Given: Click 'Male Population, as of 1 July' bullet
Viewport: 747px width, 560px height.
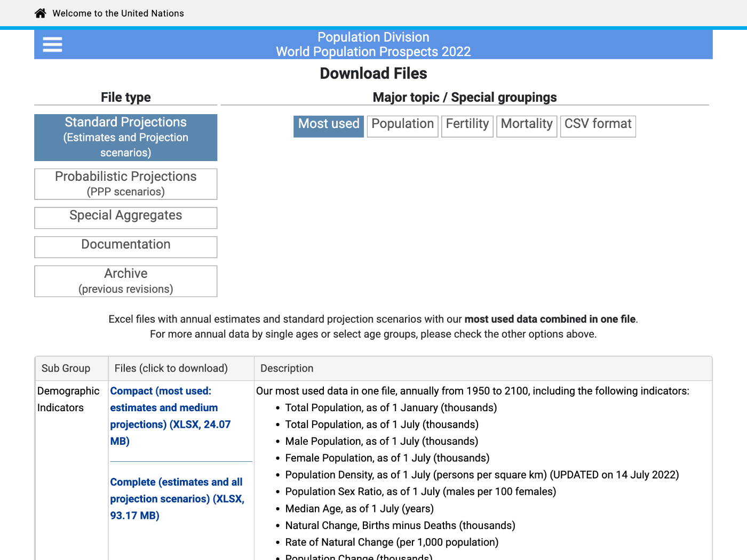Looking at the screenshot, I should tap(382, 442).
